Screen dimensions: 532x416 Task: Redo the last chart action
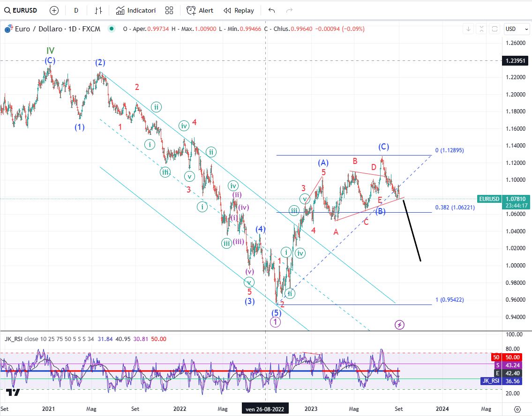pos(289,10)
